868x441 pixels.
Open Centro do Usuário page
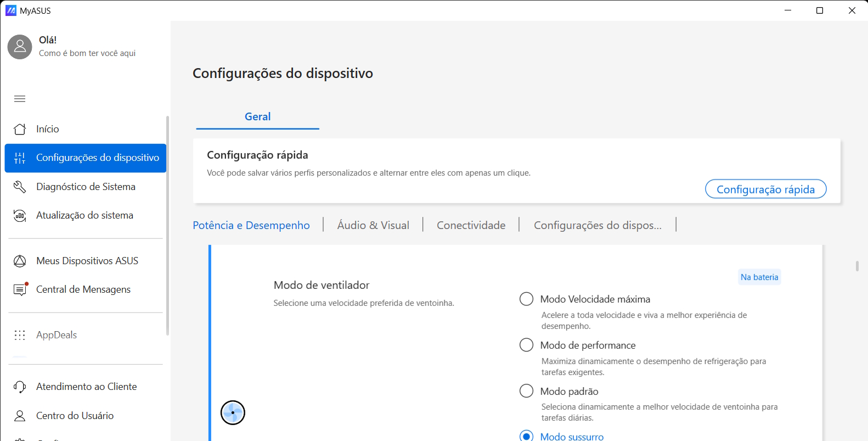85,416
